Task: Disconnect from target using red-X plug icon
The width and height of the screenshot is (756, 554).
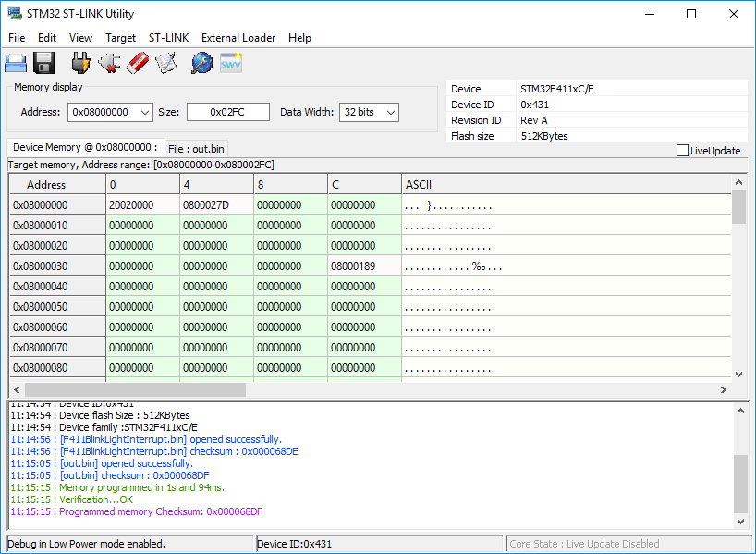Action: [x=109, y=63]
